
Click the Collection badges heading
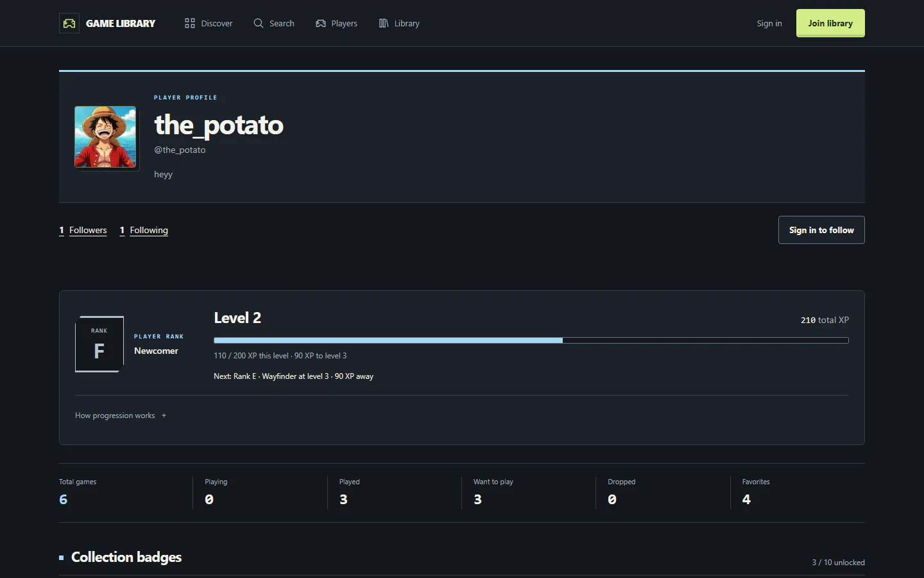click(x=126, y=557)
